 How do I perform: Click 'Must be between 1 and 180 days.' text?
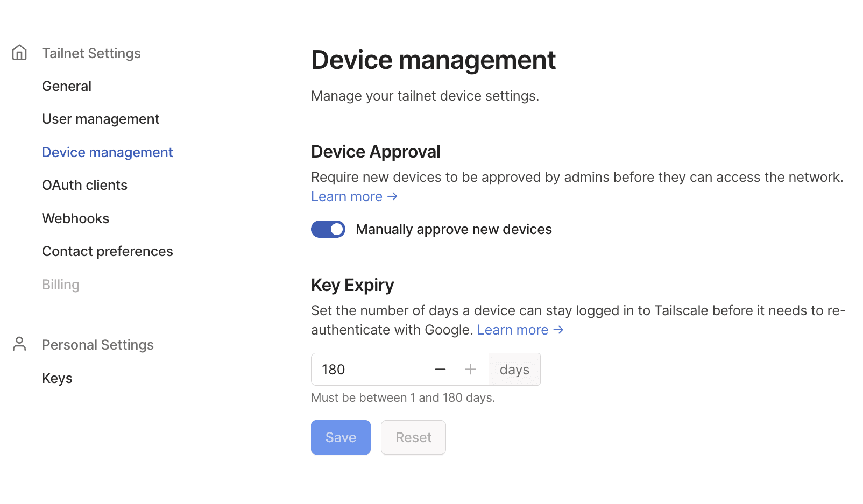point(403,397)
